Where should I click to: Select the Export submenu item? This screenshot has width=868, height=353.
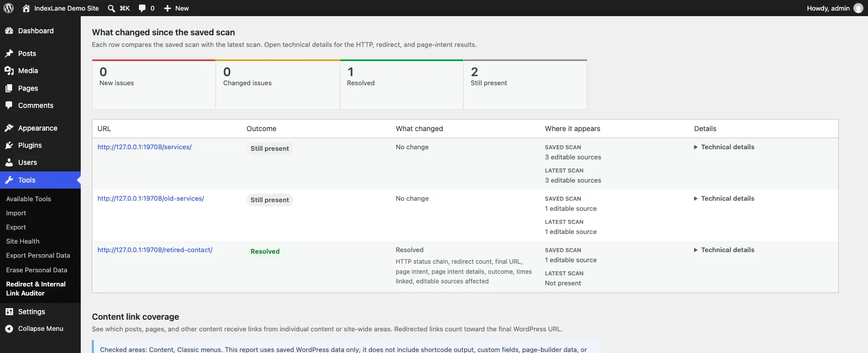pos(16,227)
